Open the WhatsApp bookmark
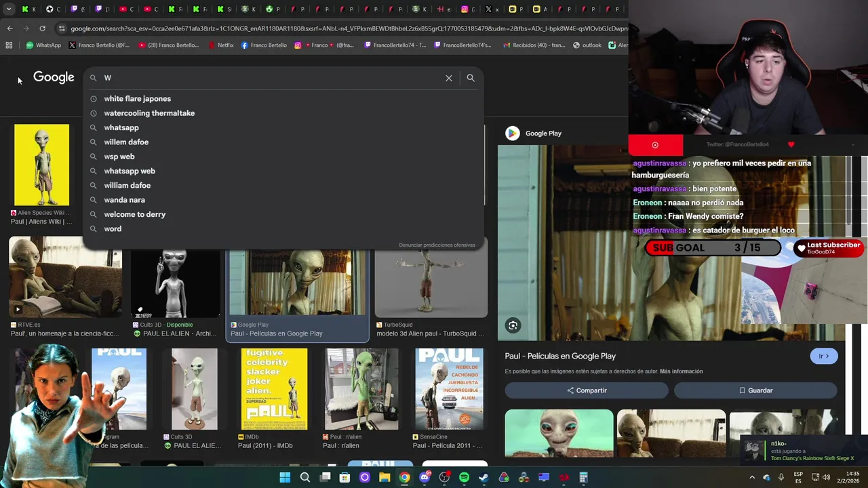This screenshot has height=488, width=868. (43, 45)
